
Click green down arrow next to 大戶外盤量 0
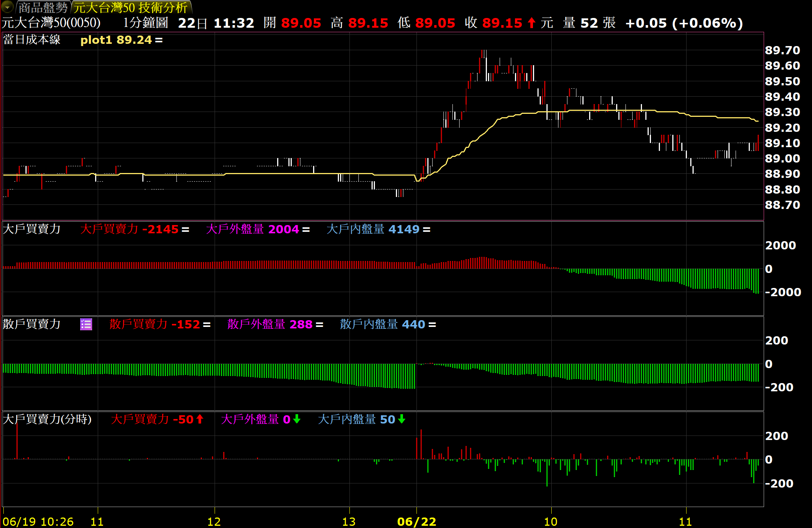pos(297,419)
